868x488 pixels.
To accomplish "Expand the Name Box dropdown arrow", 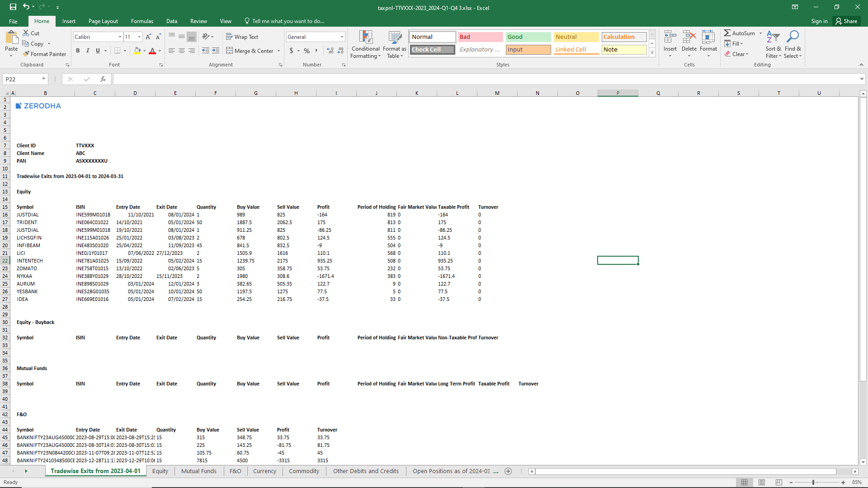I will (x=43, y=79).
